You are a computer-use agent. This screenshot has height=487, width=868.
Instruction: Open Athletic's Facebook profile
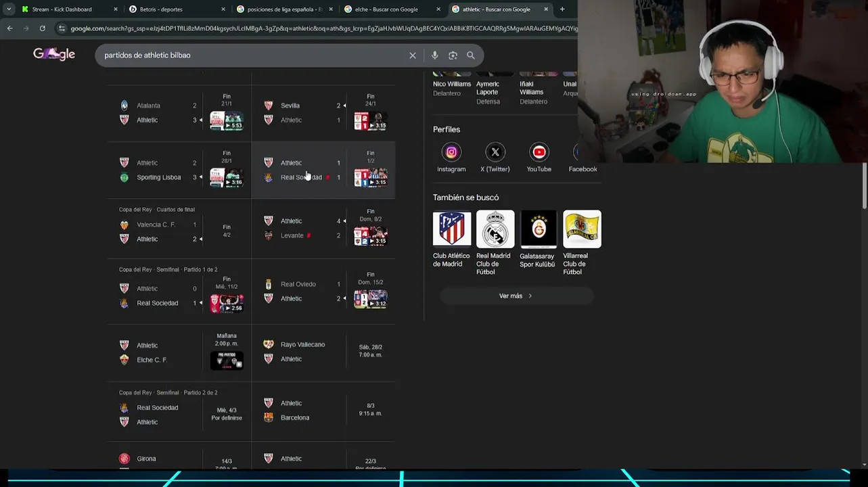pyautogui.click(x=578, y=152)
